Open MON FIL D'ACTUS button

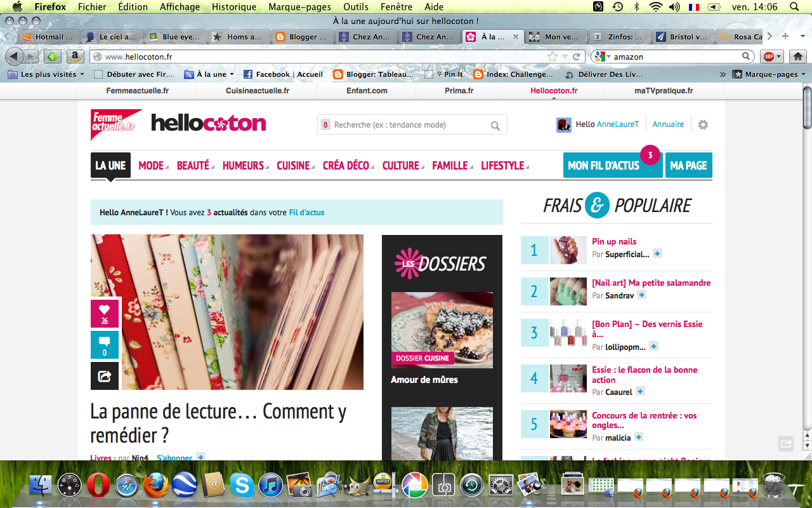click(x=613, y=165)
